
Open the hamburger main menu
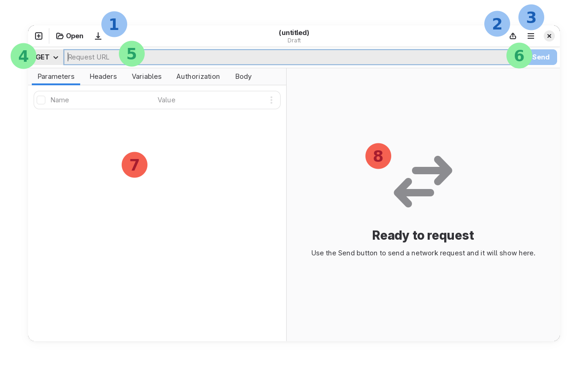[x=531, y=36]
